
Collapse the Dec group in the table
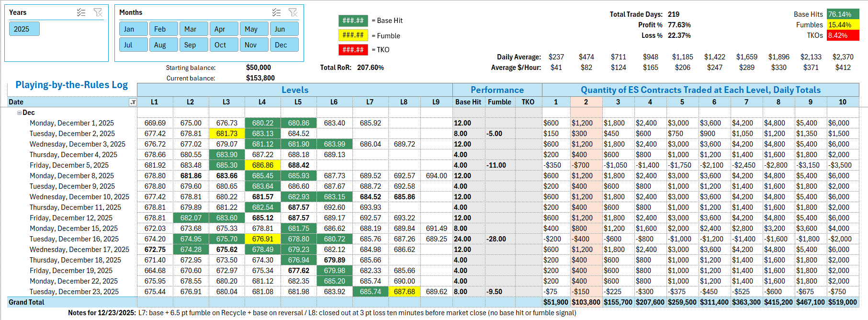point(19,113)
